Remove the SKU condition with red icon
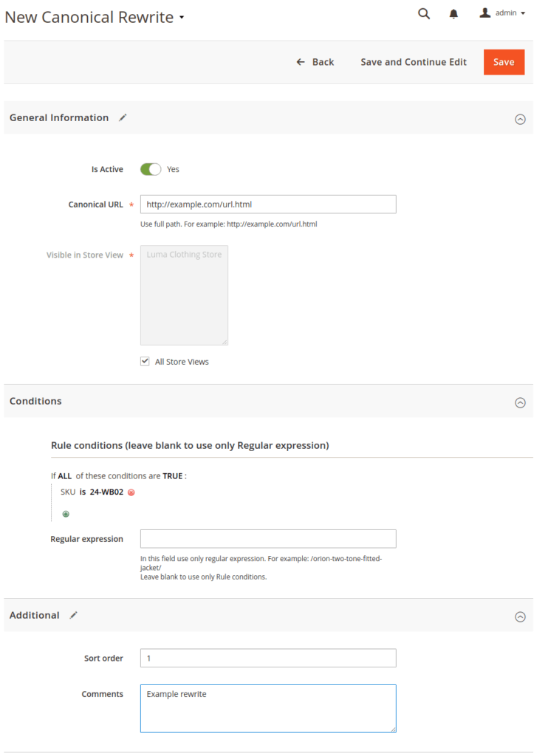This screenshot has width=548, height=756. pos(131,492)
